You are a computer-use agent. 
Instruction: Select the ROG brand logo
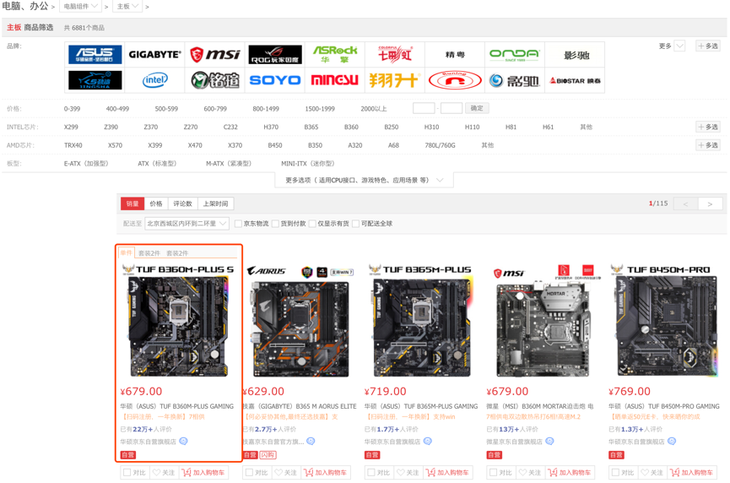click(275, 54)
